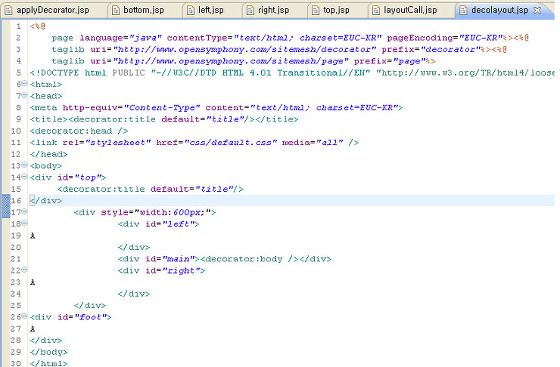Click the right.jsp file icon
Viewport: 560px width, 367px height.
[250, 10]
